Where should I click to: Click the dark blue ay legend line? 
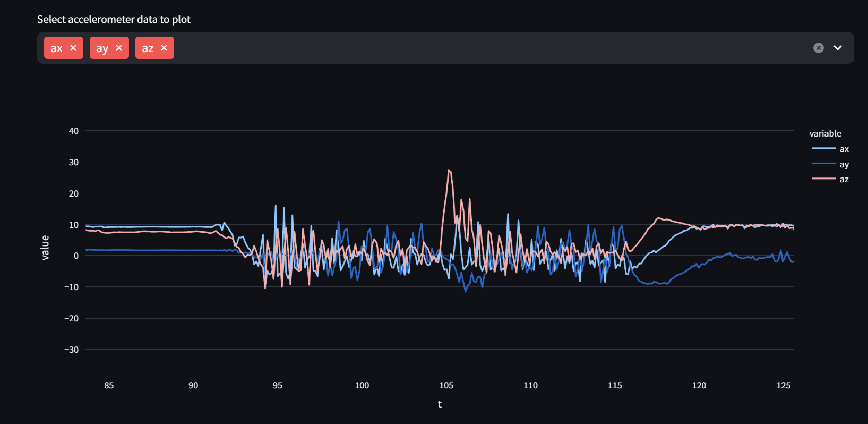[823, 164]
